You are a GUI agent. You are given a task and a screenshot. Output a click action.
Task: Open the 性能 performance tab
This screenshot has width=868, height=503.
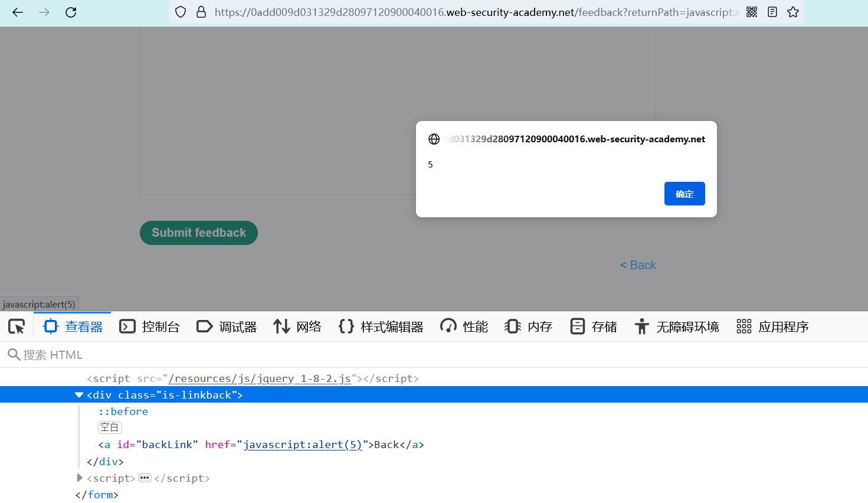[x=464, y=326]
